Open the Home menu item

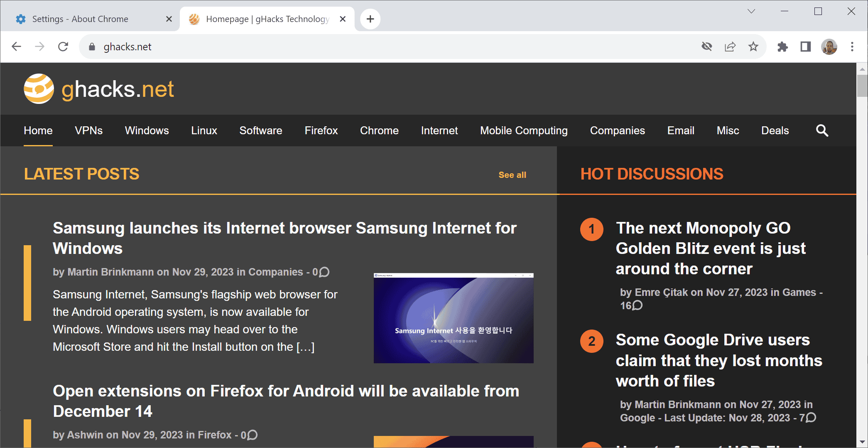tap(38, 130)
